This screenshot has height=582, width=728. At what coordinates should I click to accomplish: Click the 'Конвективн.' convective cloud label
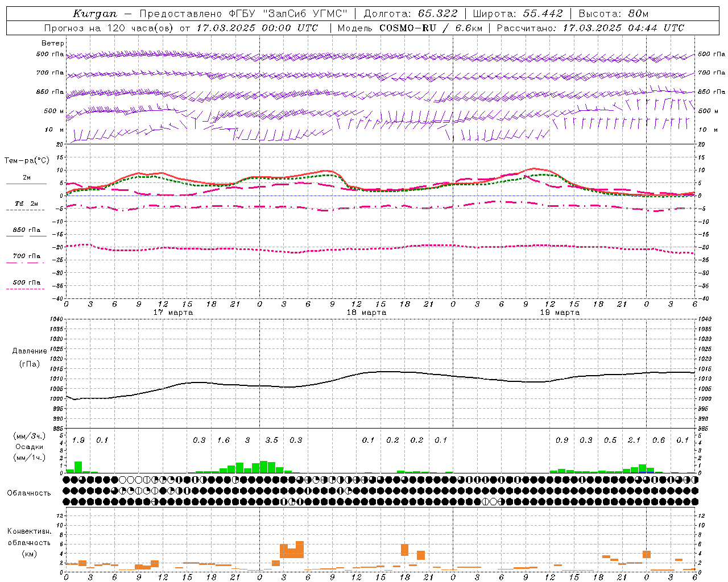tap(29, 531)
